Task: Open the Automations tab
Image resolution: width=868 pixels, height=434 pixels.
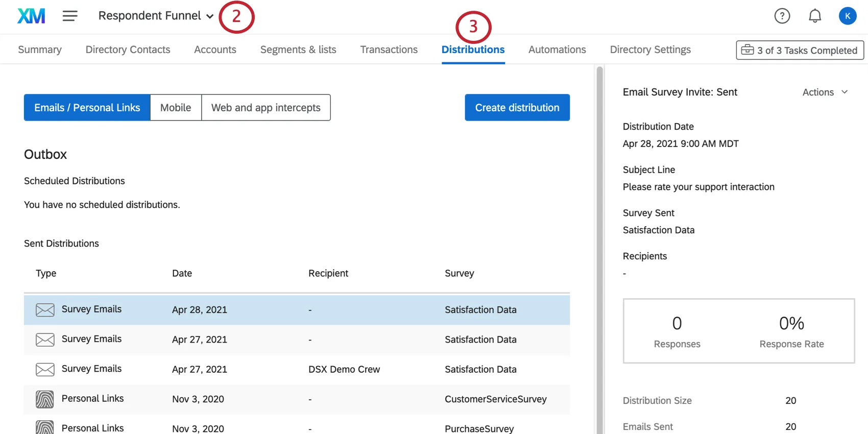Action: coord(557,50)
